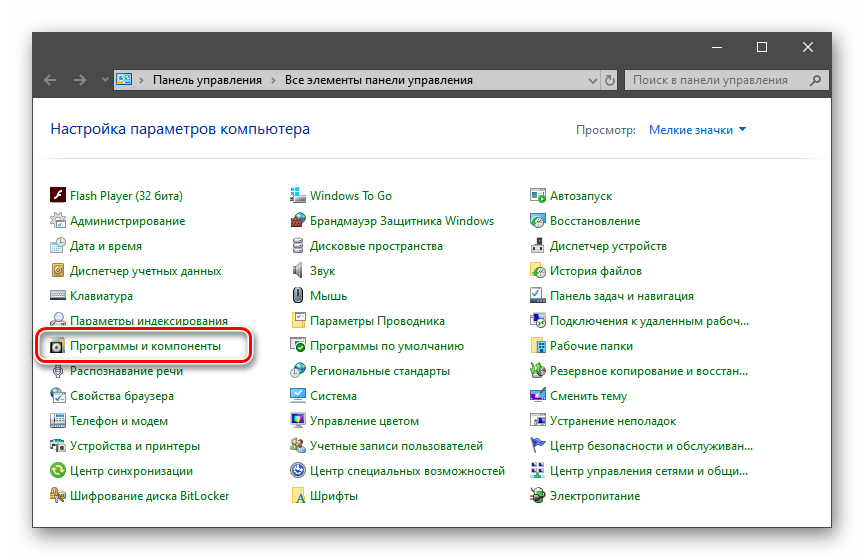This screenshot has width=864, height=560.
Task: Click the Звук speaker icon
Action: [x=298, y=270]
